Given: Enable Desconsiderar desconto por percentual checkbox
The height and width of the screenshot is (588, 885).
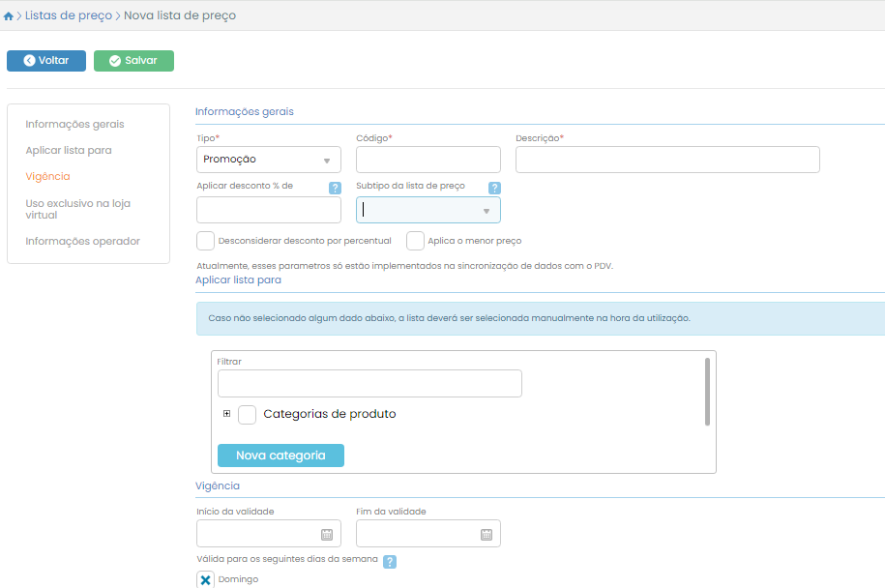Looking at the screenshot, I should 205,241.
